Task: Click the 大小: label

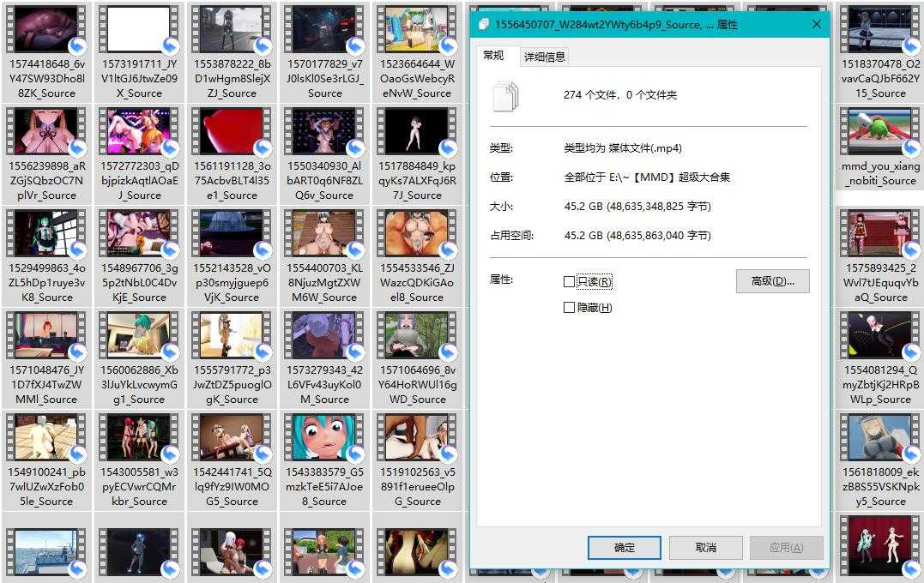Action: tap(502, 206)
